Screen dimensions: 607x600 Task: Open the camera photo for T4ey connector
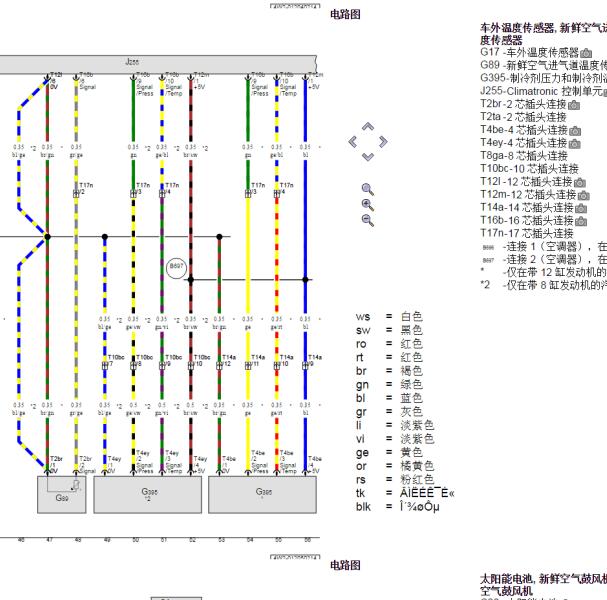point(574,144)
